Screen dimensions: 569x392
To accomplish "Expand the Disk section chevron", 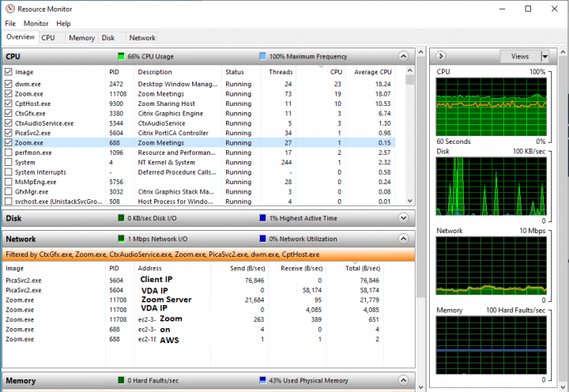I will [404, 218].
